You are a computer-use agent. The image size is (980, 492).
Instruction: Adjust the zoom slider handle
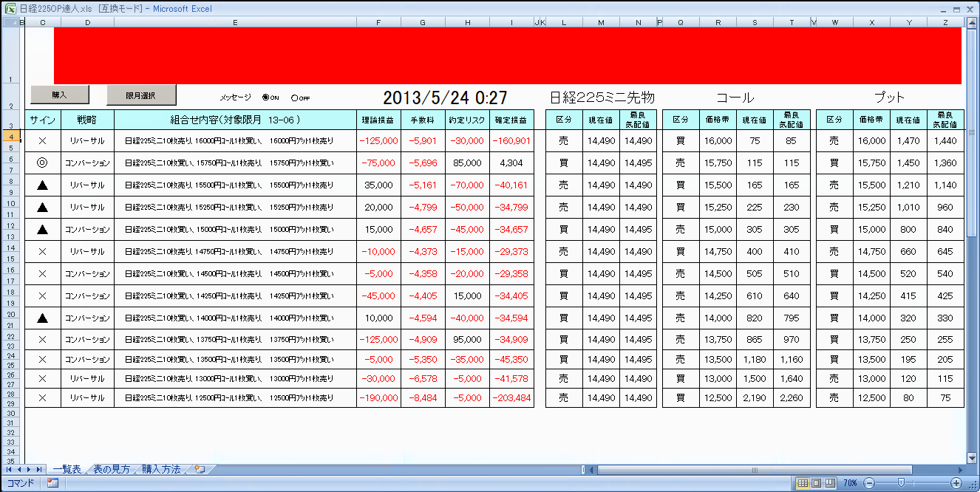point(900,482)
